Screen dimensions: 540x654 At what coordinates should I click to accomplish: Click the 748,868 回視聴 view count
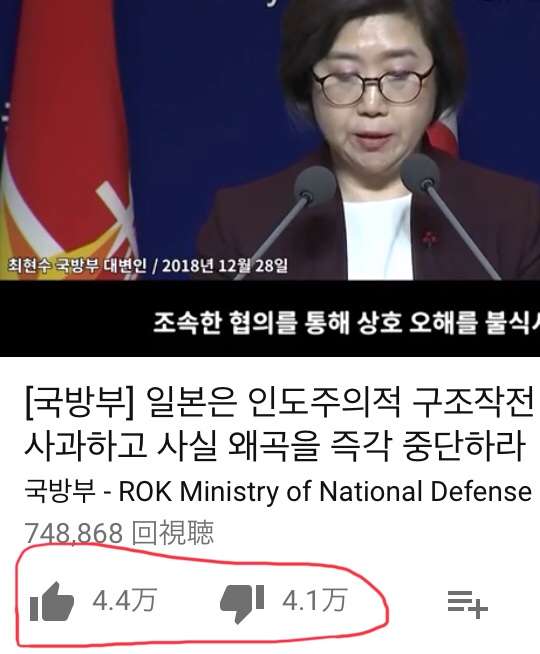(119, 533)
